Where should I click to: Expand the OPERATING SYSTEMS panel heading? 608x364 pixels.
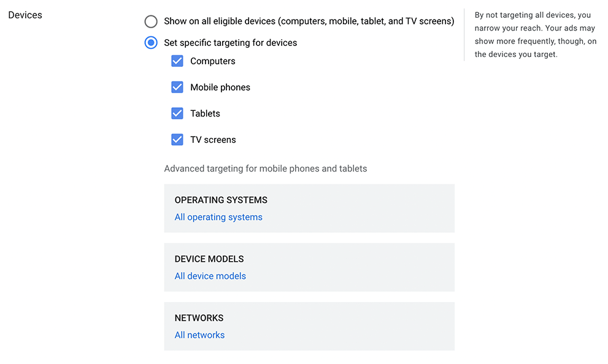[x=221, y=200]
